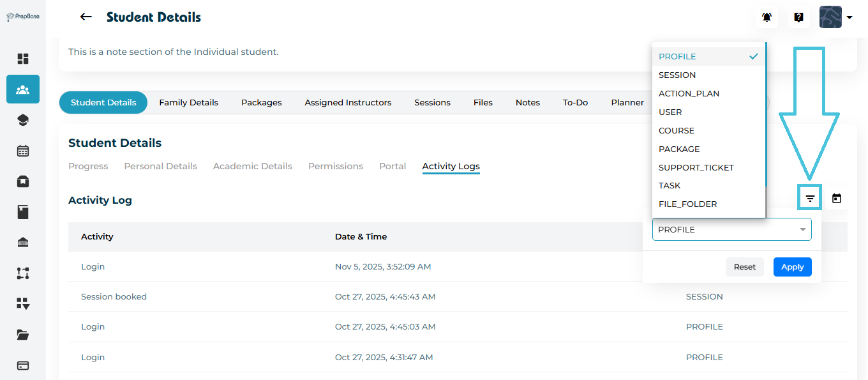Viewport: 868px width, 380px height.
Task: Expand the user profile avatar menu
Action: pos(835,17)
